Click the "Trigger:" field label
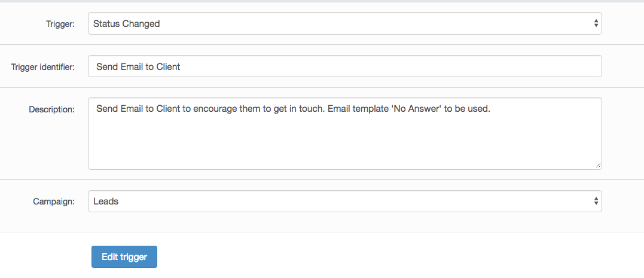 60,25
